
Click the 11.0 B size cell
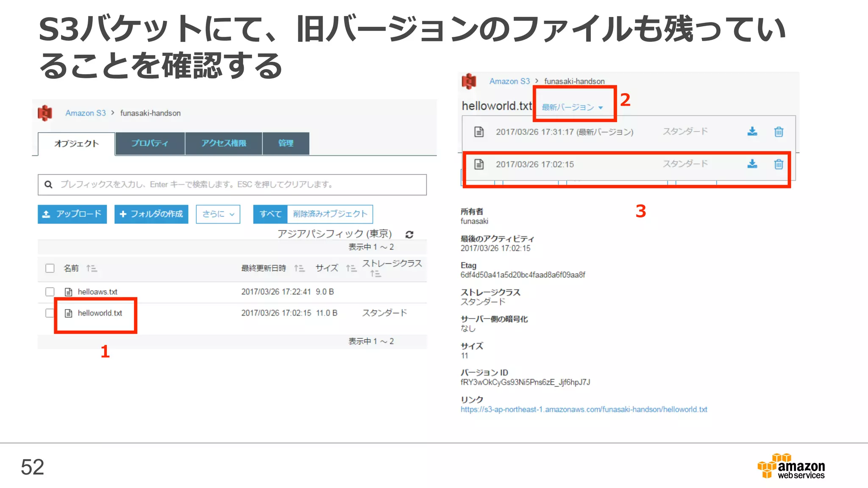coord(327,313)
